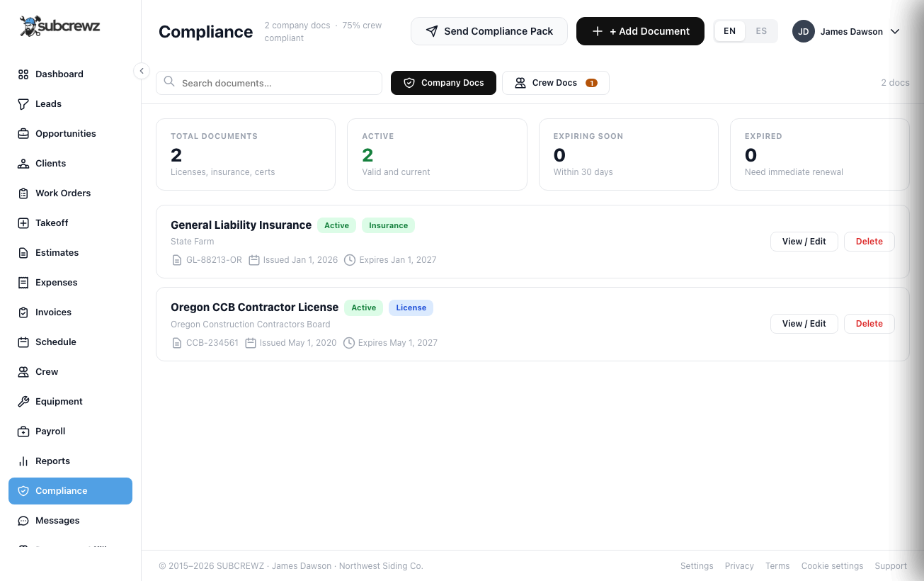Click the Clients people icon
Image resolution: width=924 pixels, height=581 pixels.
23,164
